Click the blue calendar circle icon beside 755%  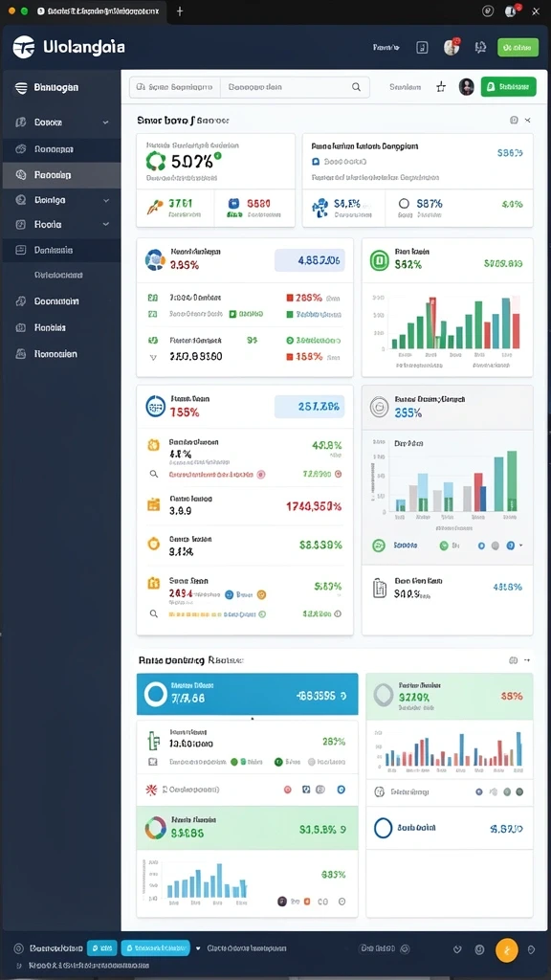click(156, 406)
